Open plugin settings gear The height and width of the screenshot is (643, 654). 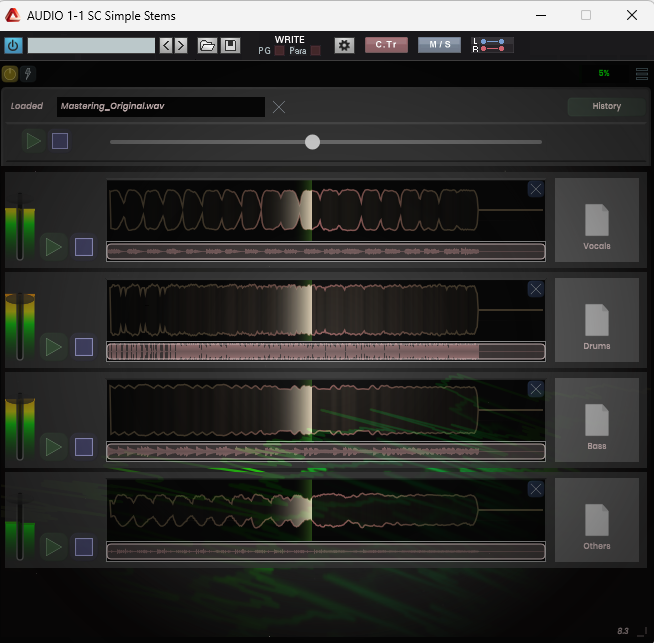[x=344, y=45]
